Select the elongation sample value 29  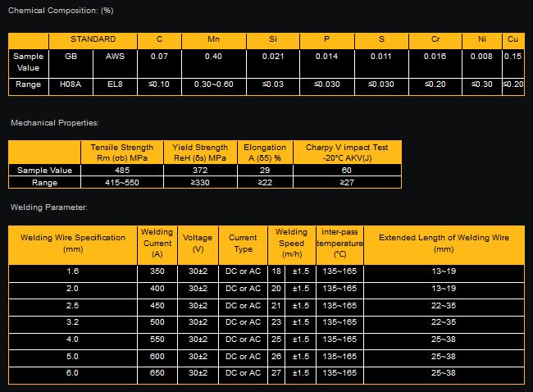coord(265,171)
